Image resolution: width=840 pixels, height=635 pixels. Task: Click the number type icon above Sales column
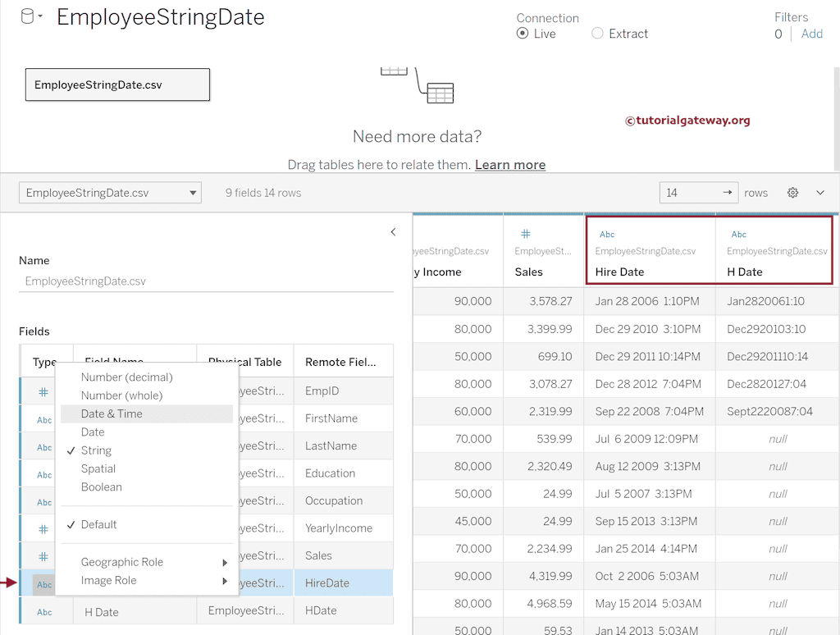pos(526,235)
